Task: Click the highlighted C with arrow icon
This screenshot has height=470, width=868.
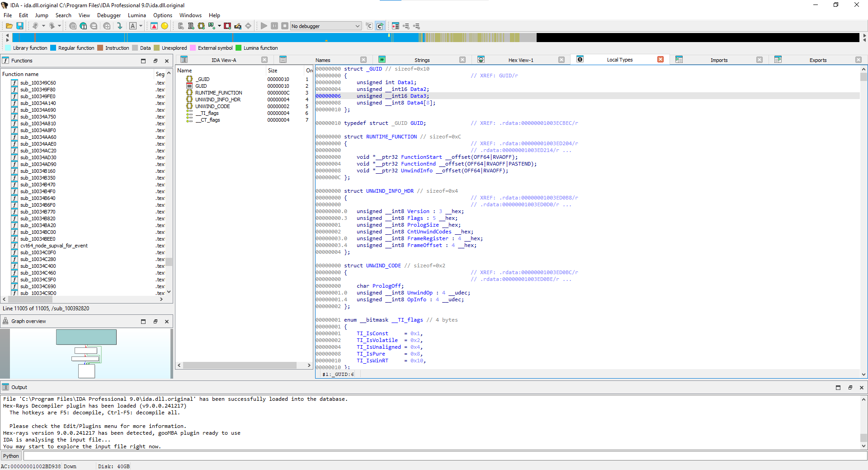Action: [x=380, y=26]
